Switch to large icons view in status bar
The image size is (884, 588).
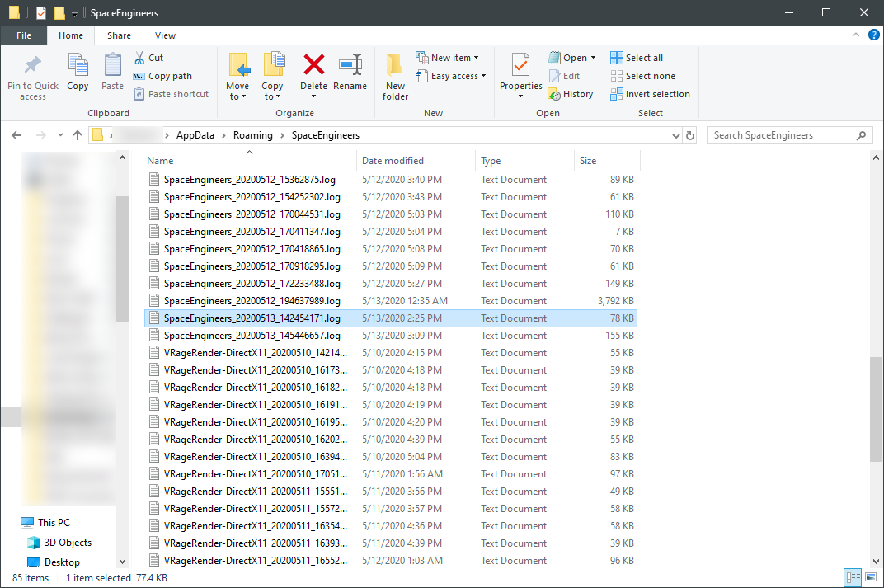click(870, 577)
